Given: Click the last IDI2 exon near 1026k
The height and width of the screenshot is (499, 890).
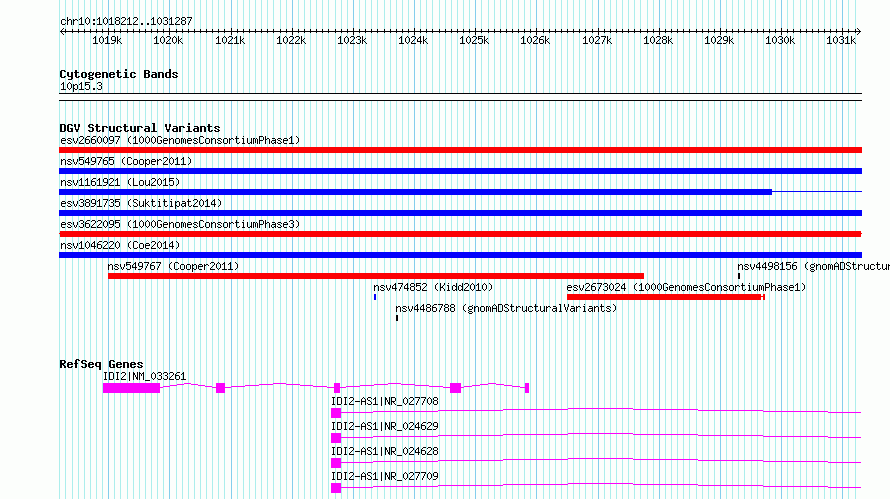Looking at the screenshot, I should coord(527,388).
